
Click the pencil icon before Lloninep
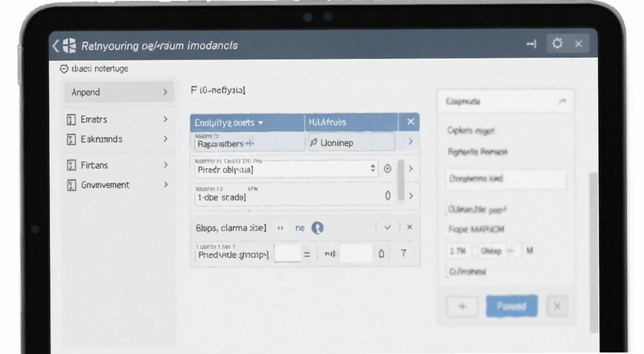coord(314,142)
